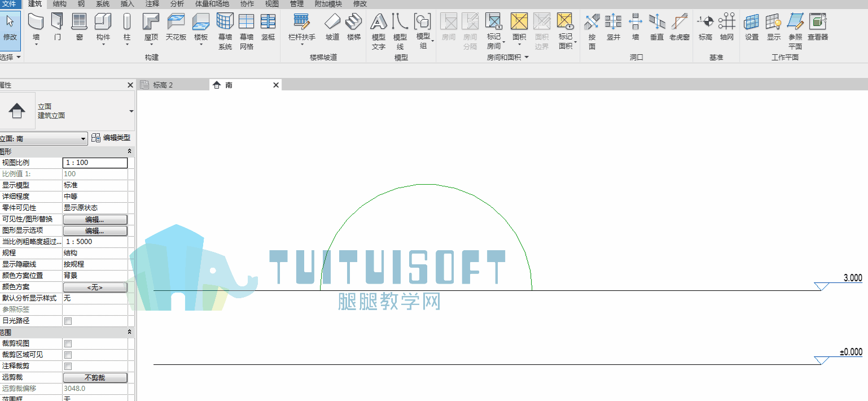This screenshot has width=868, height=401.
Task: Check the 裁剪视图 checkbox
Action: pyautogui.click(x=68, y=343)
